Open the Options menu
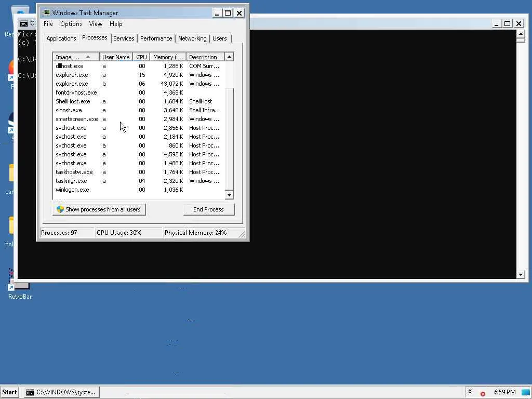 [71, 24]
